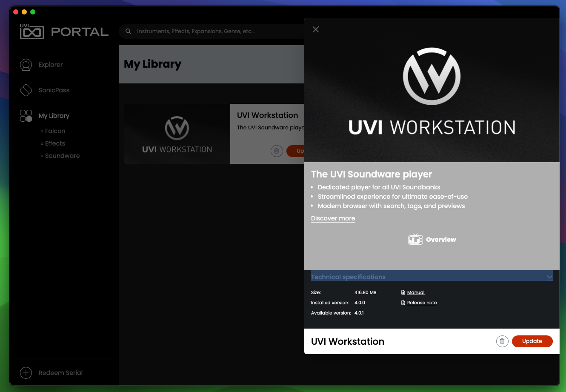Click the Technical specifications chevron arrow

(549, 277)
